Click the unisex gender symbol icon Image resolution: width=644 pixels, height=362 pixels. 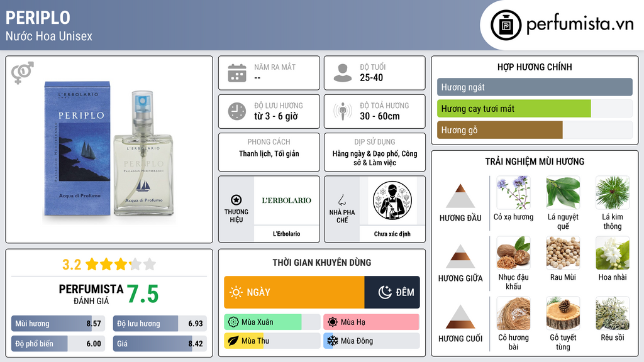pyautogui.click(x=22, y=73)
